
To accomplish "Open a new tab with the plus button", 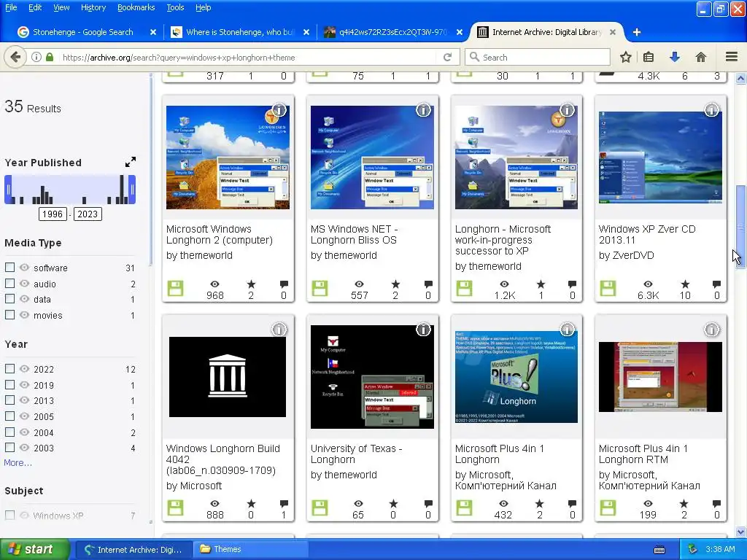I will pos(636,32).
